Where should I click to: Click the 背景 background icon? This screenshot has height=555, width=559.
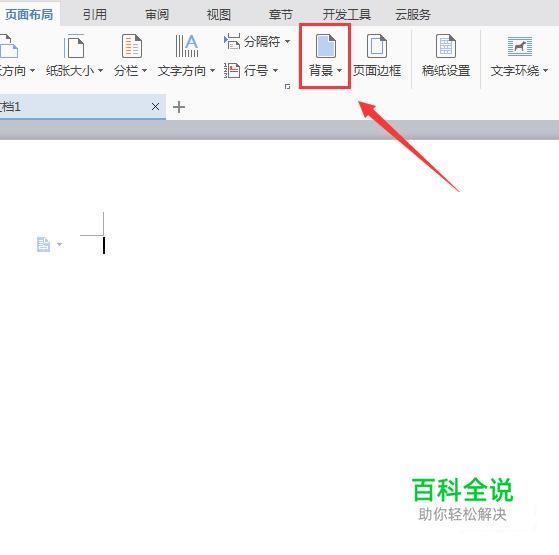point(325,46)
